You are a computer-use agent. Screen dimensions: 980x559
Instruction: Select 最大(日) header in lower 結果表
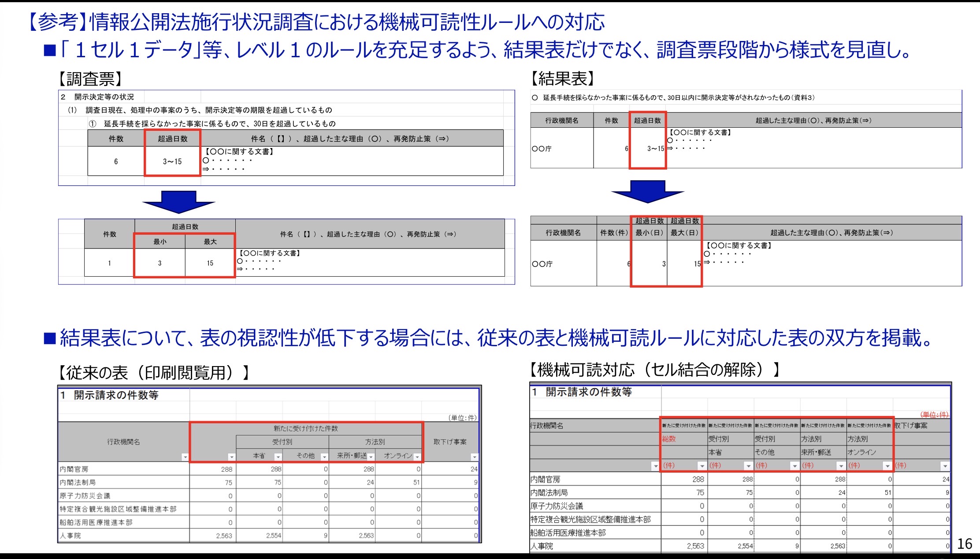pyautogui.click(x=684, y=233)
